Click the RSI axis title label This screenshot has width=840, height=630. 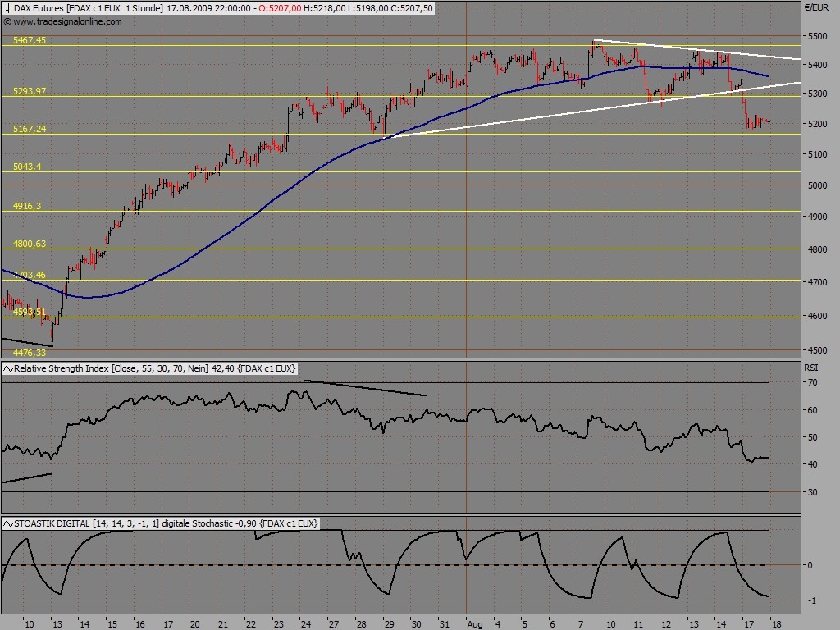(x=811, y=367)
